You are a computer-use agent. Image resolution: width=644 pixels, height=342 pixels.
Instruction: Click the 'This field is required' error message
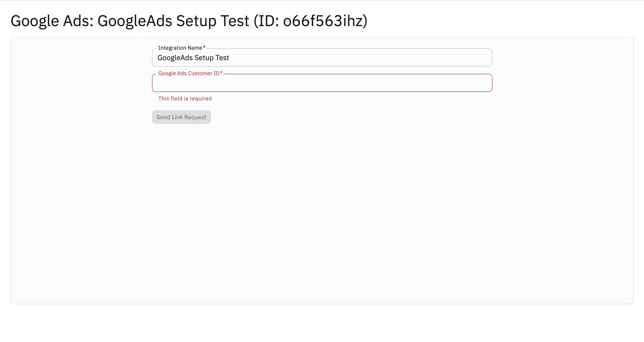click(185, 98)
